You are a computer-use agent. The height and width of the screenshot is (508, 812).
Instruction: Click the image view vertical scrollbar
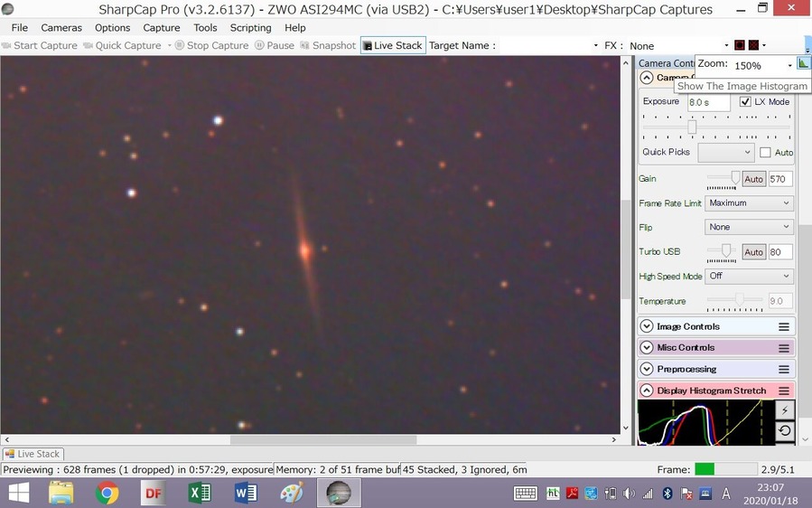(x=626, y=249)
